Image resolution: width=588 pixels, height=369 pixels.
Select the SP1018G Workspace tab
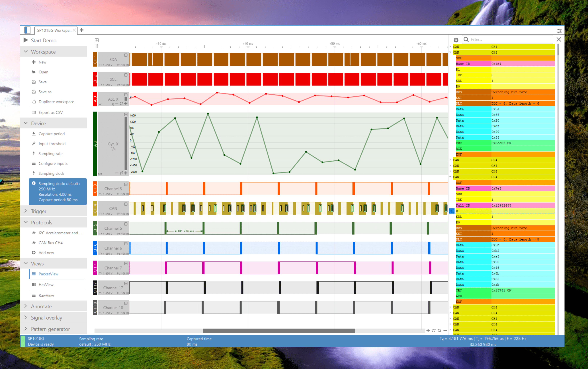pyautogui.click(x=54, y=30)
